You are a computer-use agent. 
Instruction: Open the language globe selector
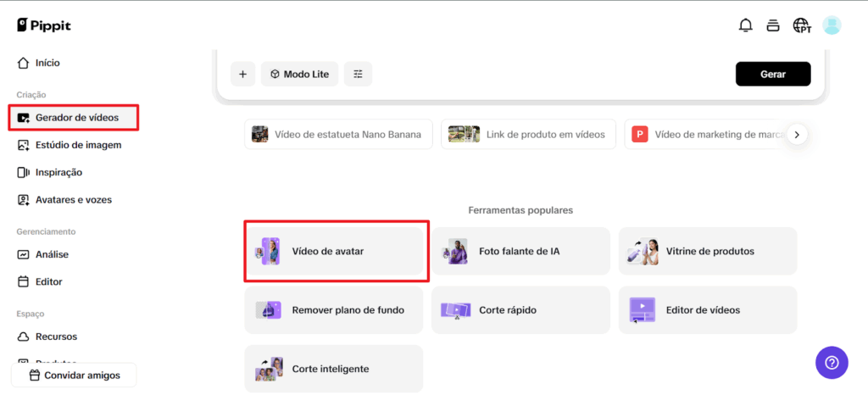[801, 25]
